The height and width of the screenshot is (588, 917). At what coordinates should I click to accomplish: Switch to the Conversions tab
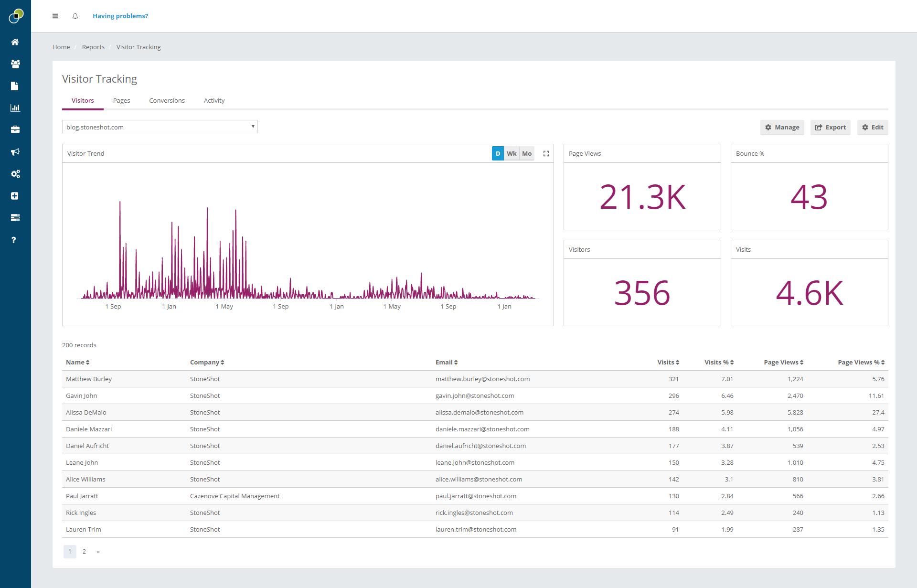167,101
